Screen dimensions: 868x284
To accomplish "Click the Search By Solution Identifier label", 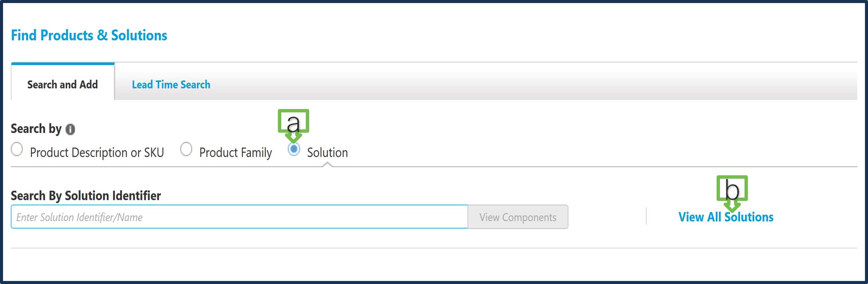I will [86, 196].
